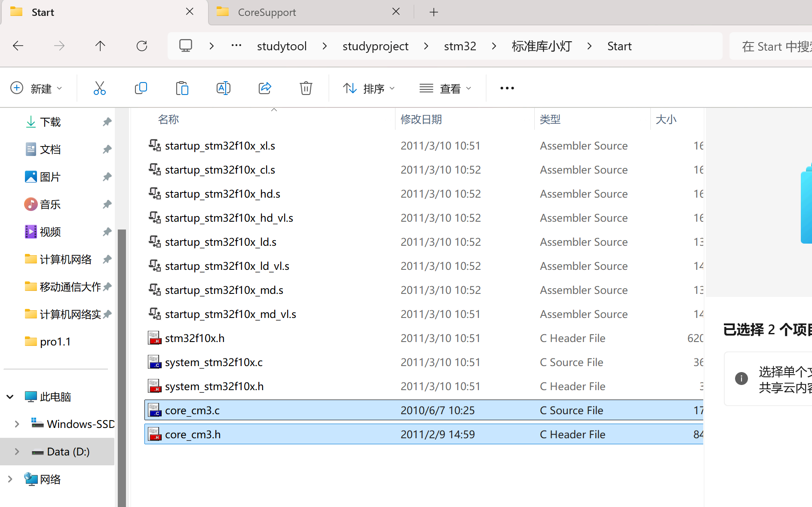Click the Delete trash can icon
The image size is (812, 507).
click(x=306, y=88)
